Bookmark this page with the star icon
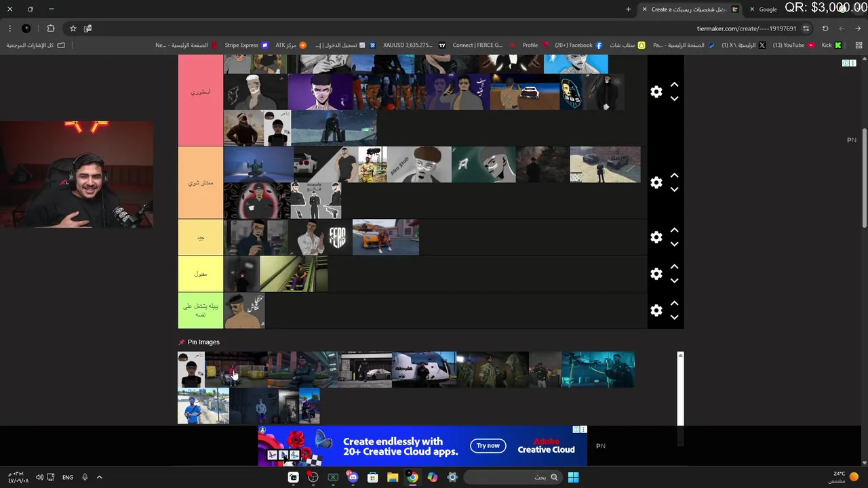Screen dimensions: 868x488 [73, 28]
